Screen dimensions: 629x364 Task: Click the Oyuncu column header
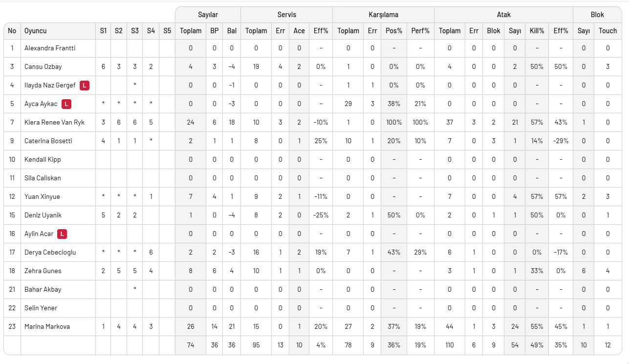pyautogui.click(x=36, y=31)
